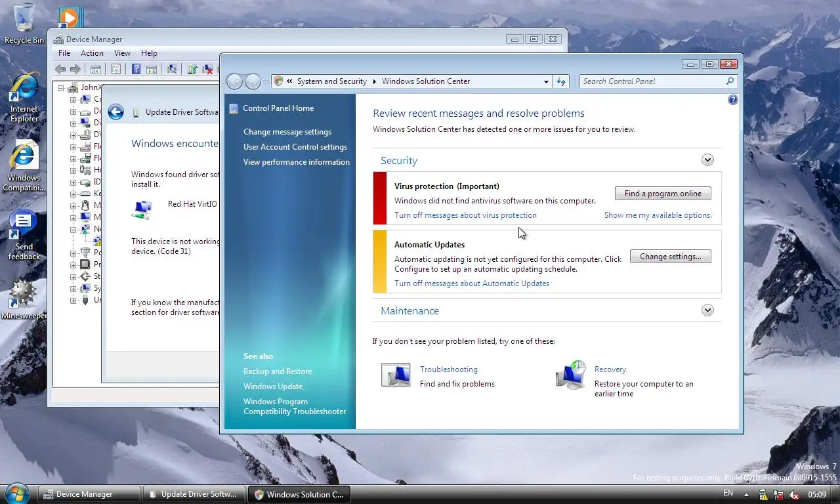Viewport: 840px width, 504px height.
Task: Click the Recovery computer icon
Action: tap(571, 375)
